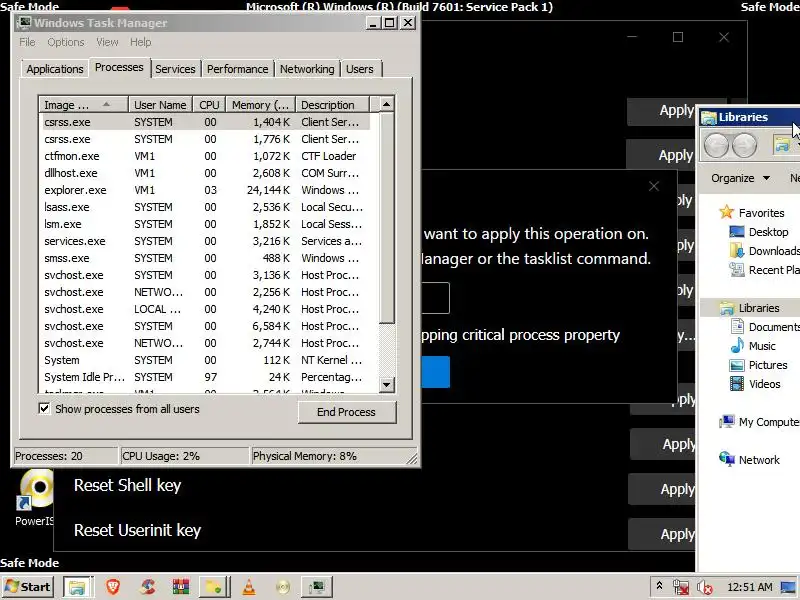Click the blue button in the dialog
Viewport: 800px width, 600px height.
pos(435,372)
